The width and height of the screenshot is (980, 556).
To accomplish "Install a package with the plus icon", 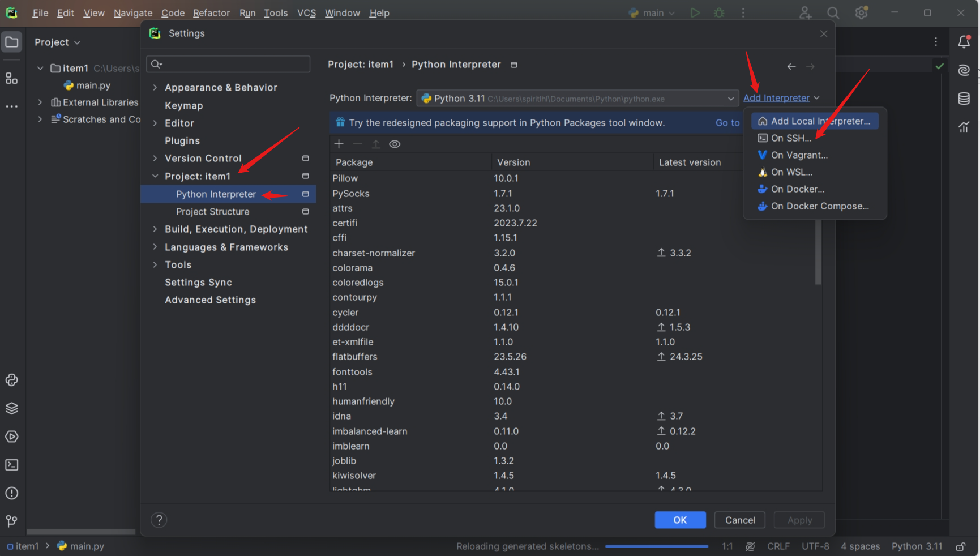I will 339,144.
